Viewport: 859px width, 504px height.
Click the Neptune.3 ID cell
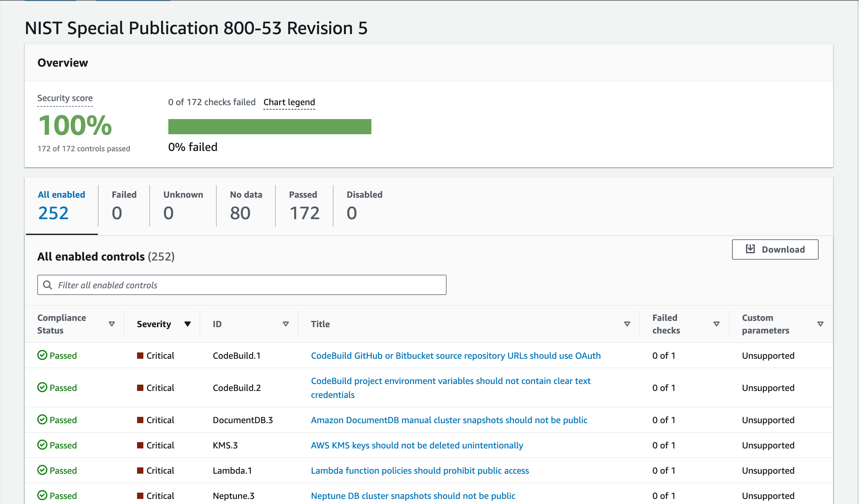(x=233, y=495)
